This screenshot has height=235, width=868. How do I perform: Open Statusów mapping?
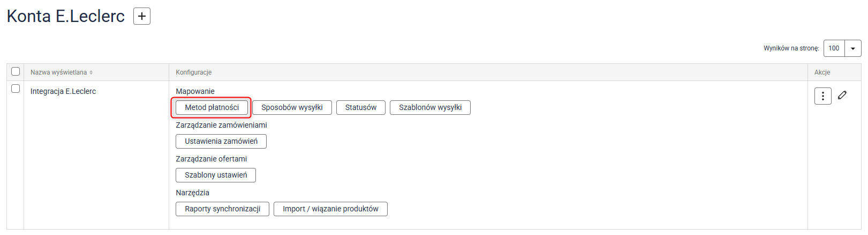[361, 107]
